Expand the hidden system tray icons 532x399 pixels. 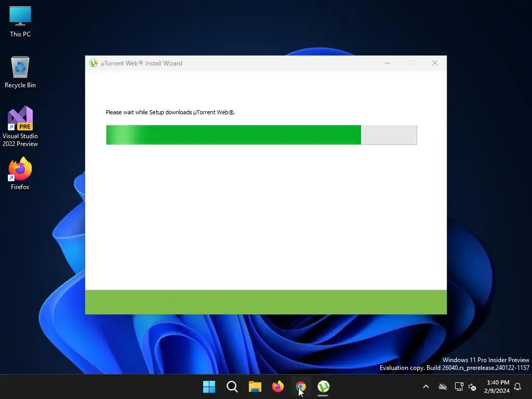[x=426, y=387]
